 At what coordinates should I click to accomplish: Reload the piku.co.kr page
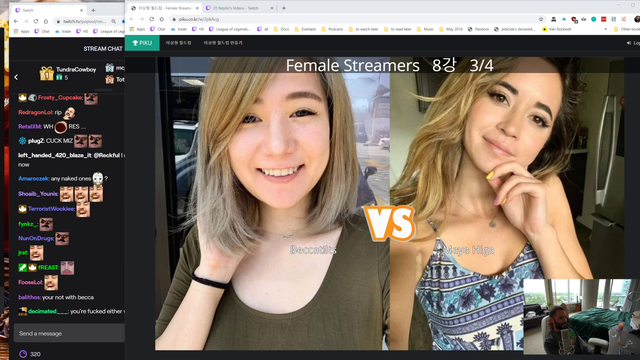[151, 19]
